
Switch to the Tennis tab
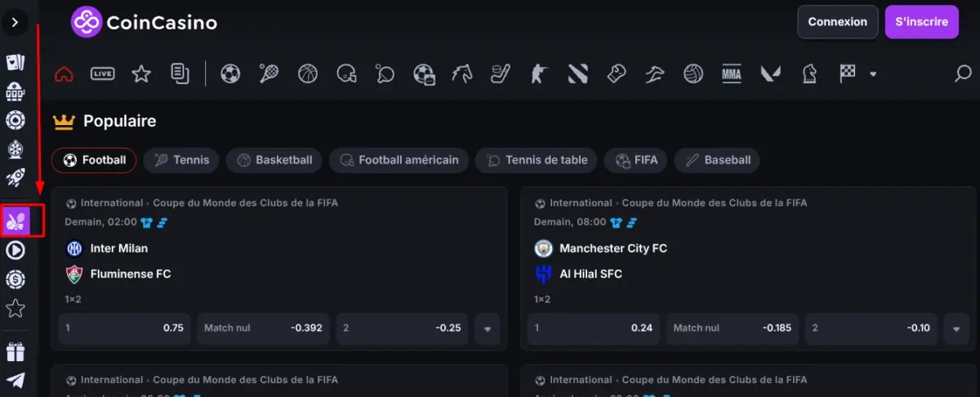[181, 160]
